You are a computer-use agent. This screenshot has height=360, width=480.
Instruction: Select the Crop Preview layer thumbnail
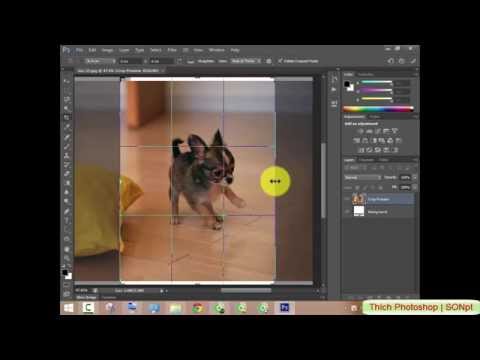[359, 199]
